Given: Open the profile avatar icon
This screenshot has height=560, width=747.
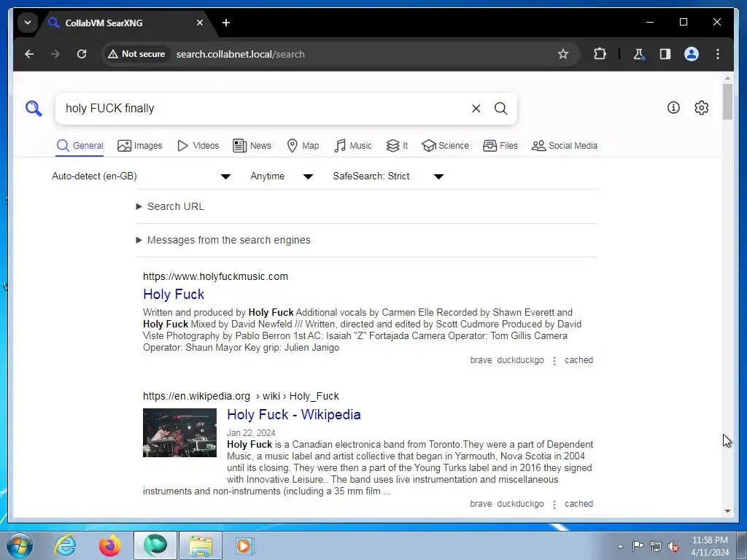Looking at the screenshot, I should [x=692, y=54].
